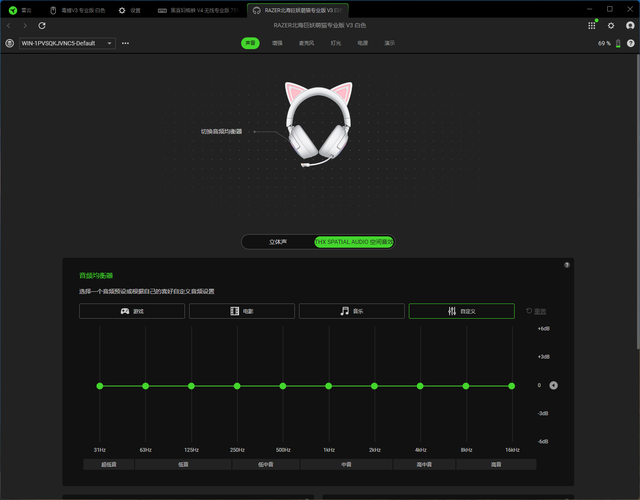Click the 高中音 high-mid band label
Screen dimensions: 640x500
424,464
